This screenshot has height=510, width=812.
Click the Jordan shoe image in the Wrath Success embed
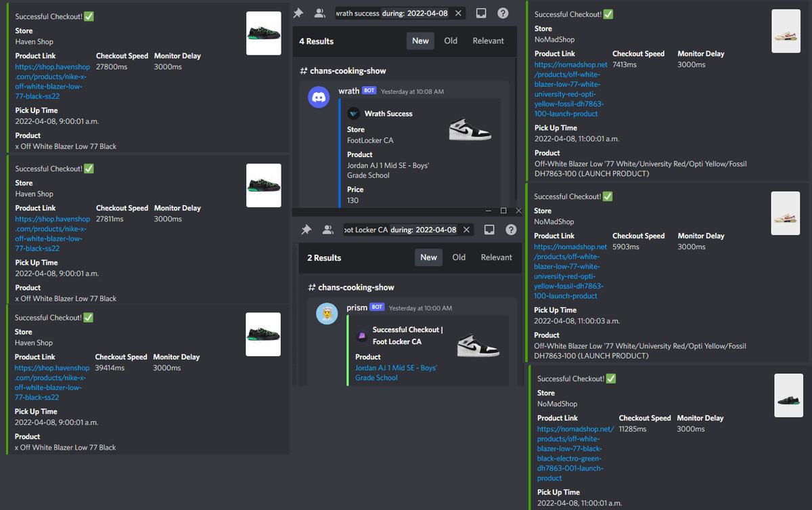click(470, 128)
